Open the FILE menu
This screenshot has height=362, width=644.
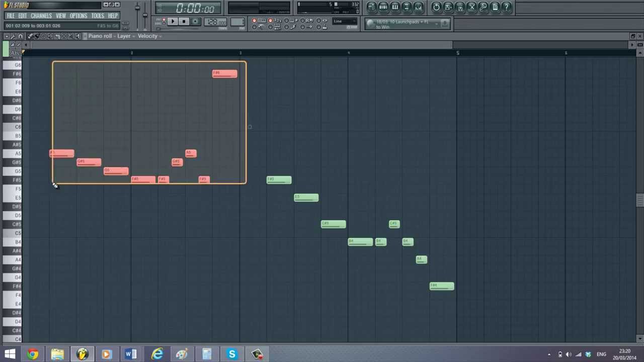[11, 16]
